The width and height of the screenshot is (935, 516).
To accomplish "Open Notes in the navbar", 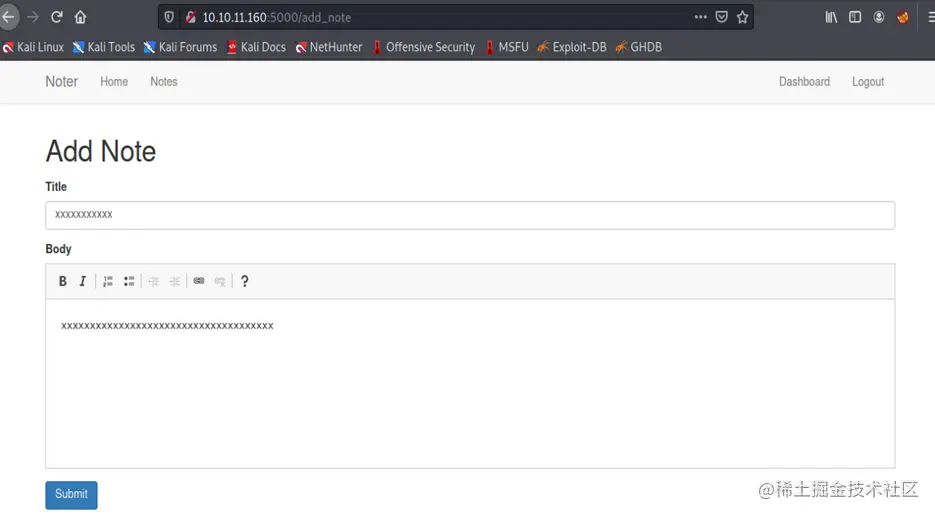I will [164, 82].
